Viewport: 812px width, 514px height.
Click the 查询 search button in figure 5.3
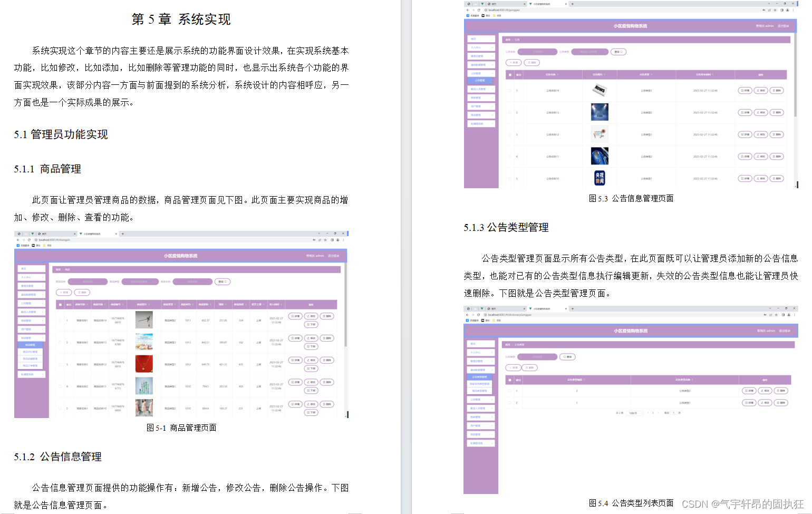618,52
